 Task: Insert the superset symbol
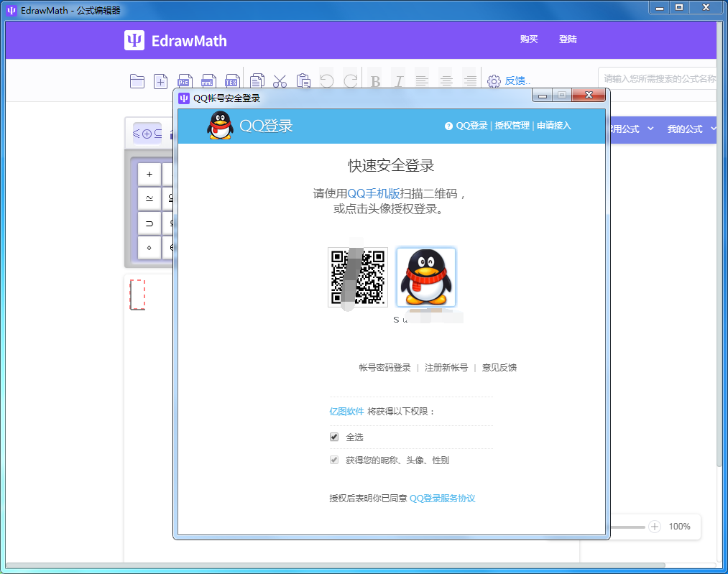click(x=149, y=223)
